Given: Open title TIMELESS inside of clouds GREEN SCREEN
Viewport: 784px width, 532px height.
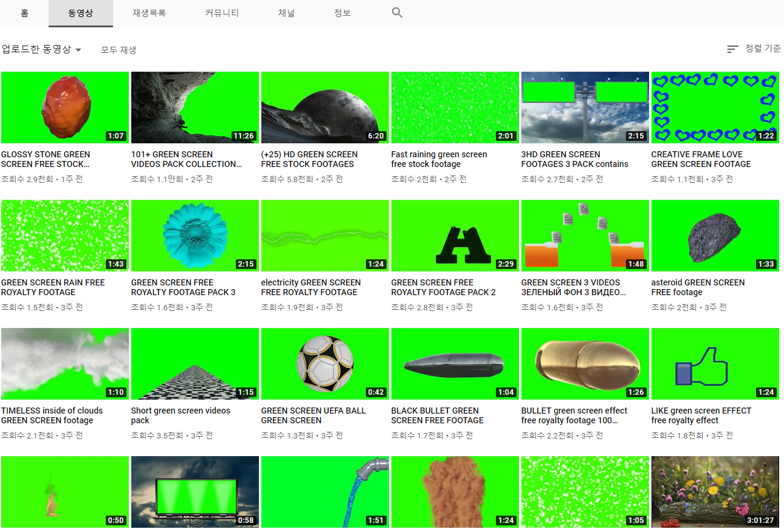Looking at the screenshot, I should tap(52, 415).
